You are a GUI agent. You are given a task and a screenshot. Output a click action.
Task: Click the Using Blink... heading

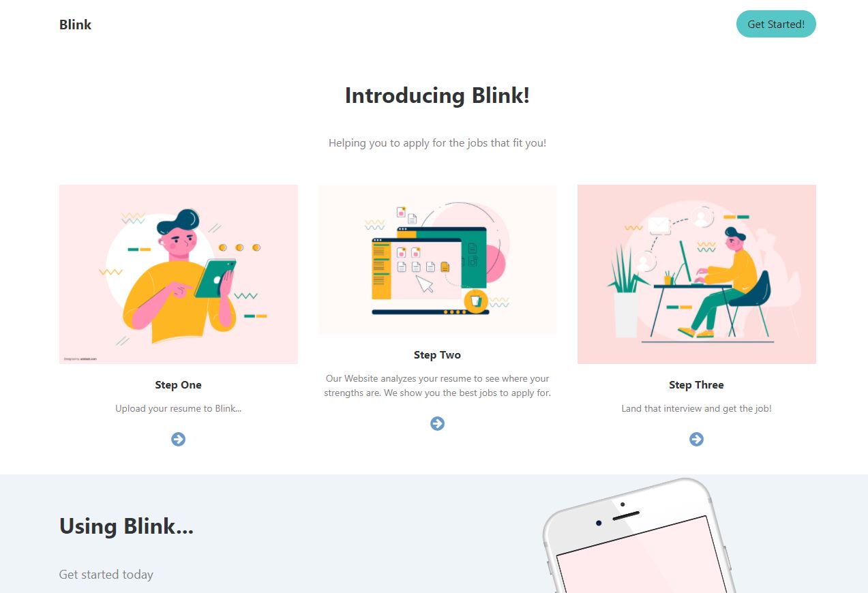[126, 526]
